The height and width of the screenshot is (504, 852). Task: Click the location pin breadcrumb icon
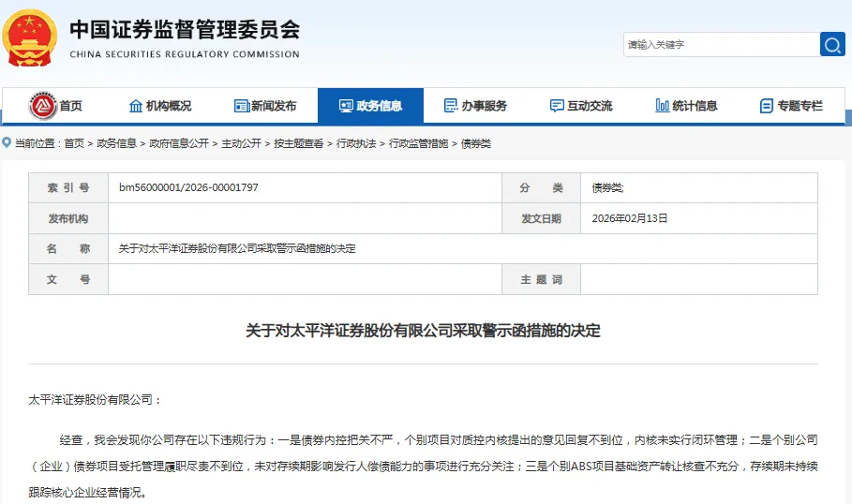point(7,142)
